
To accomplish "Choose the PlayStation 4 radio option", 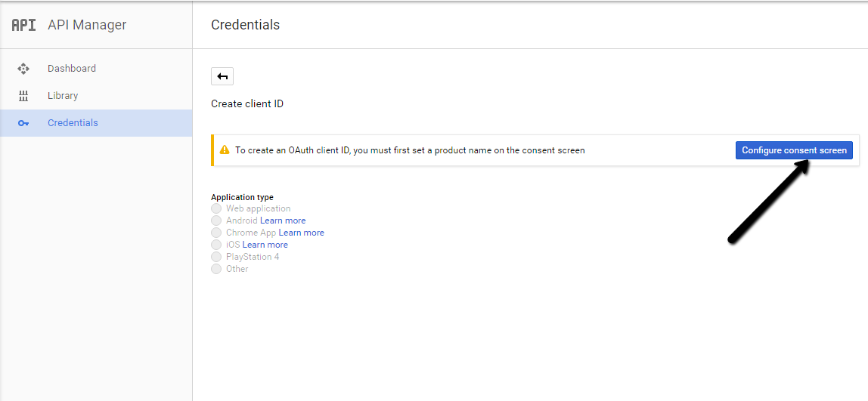I will click(x=216, y=257).
